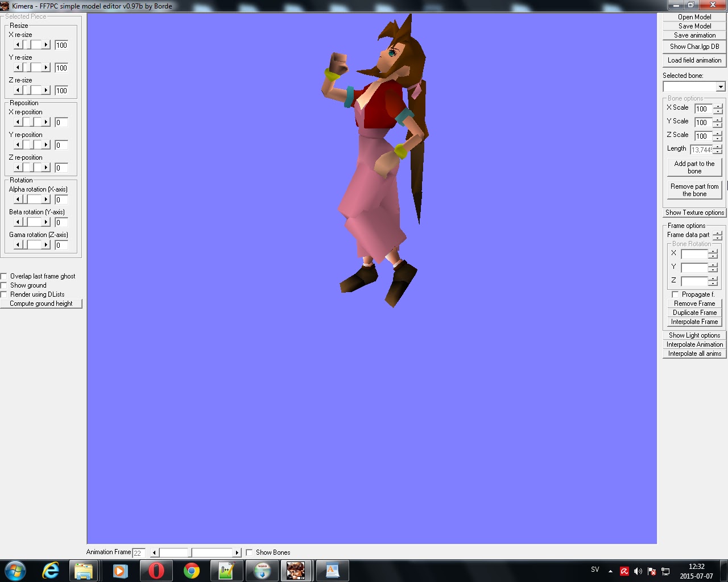Open the Opera browser taskbar icon
728x582 pixels.
[155, 571]
